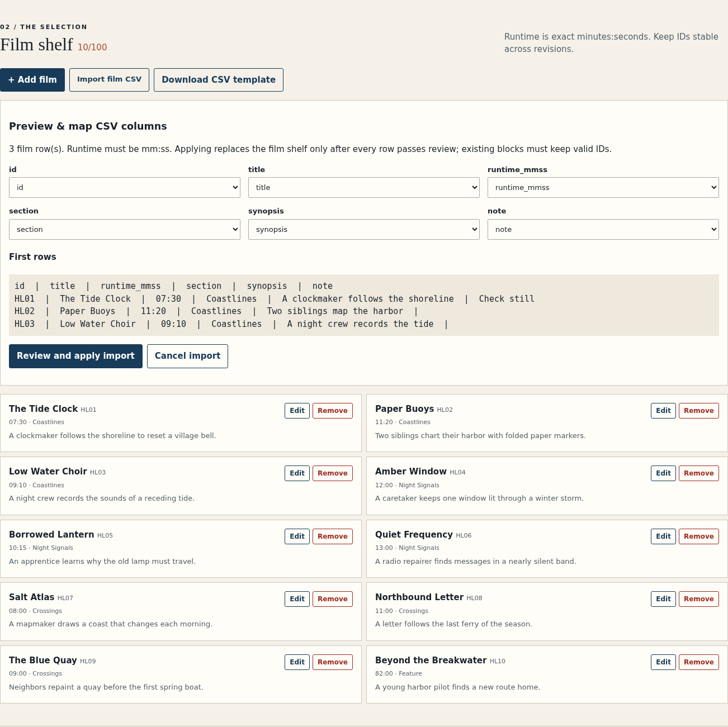The height and width of the screenshot is (727, 728).
Task: Edit the Paper Buoys entry
Action: coord(663,411)
